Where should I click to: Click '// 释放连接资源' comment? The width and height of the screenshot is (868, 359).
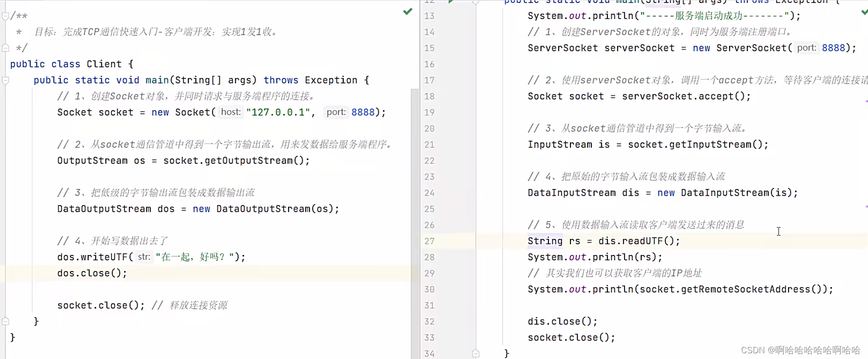(x=190, y=305)
